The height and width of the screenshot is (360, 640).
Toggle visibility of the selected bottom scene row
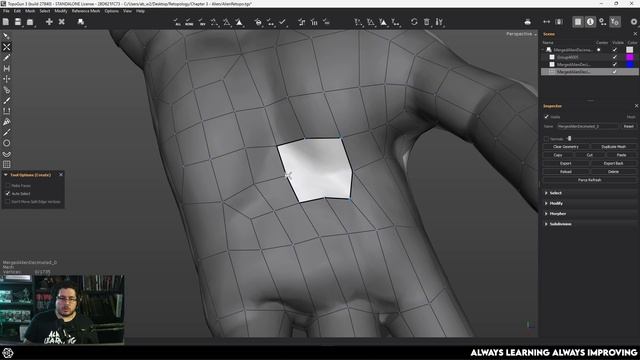click(615, 71)
